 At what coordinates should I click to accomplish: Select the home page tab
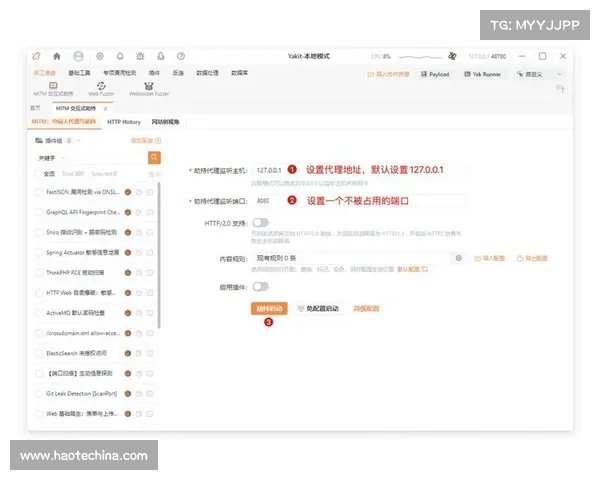click(x=35, y=108)
